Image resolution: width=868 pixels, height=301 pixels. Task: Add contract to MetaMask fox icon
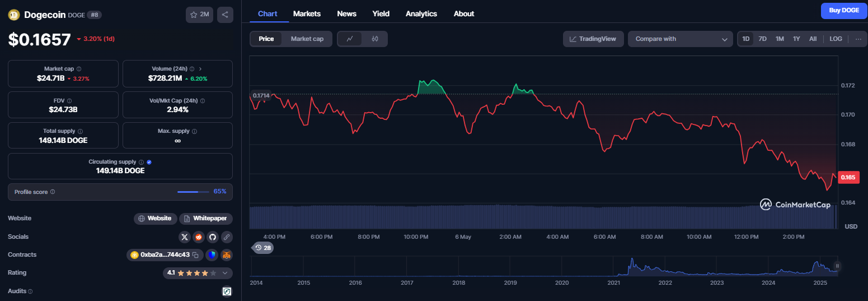[227, 255]
